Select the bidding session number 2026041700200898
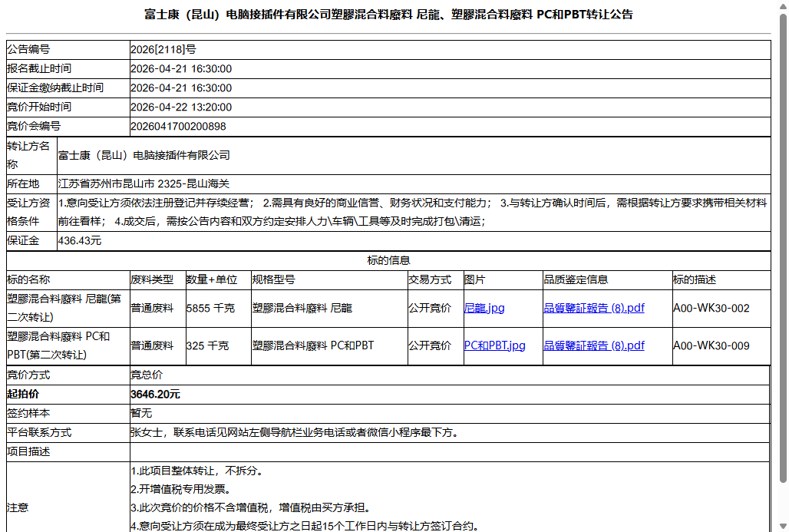789x532 pixels. pyautogui.click(x=178, y=127)
